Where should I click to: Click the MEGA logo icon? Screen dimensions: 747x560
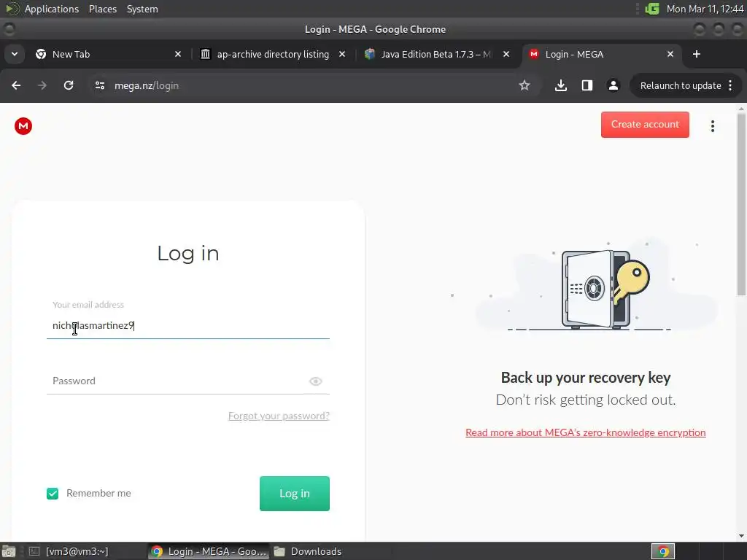tap(23, 126)
